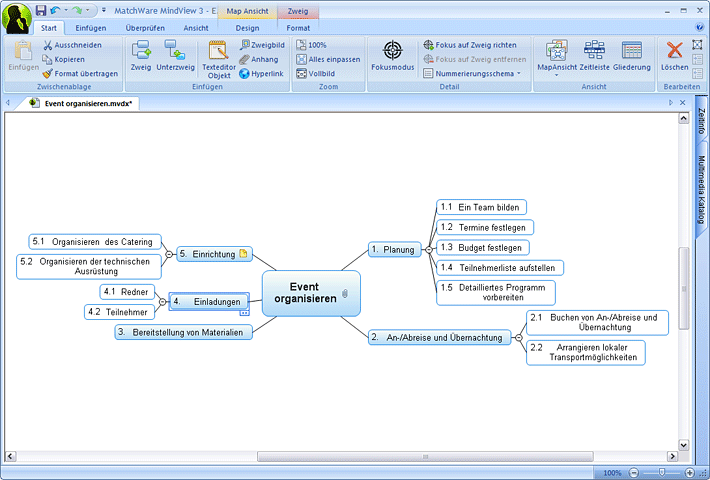Open the Multimedia Katalog side panel
Screen dimensions: 710x480
tap(701, 190)
